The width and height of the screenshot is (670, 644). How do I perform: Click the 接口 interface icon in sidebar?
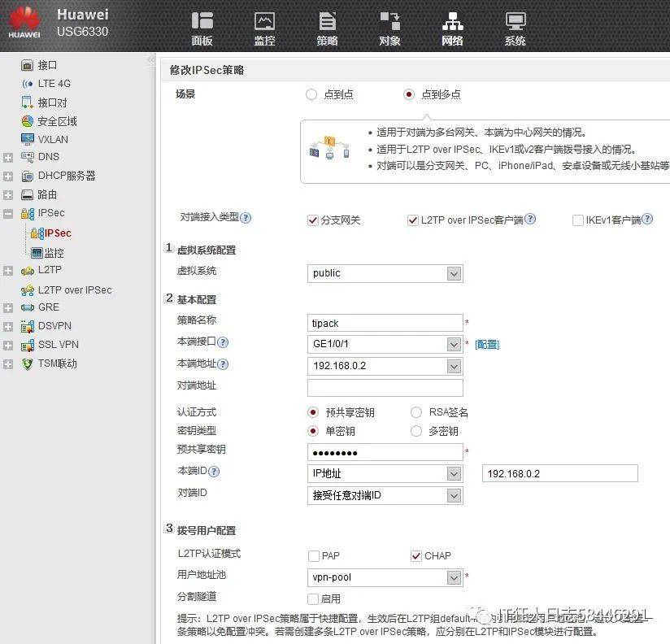coord(27,65)
